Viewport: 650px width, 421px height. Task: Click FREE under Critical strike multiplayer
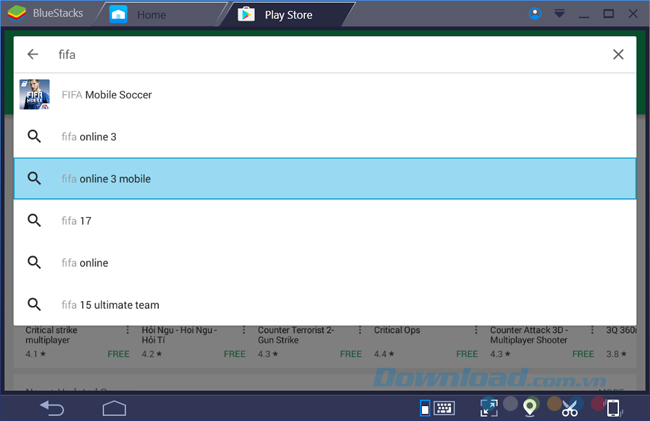(x=119, y=354)
